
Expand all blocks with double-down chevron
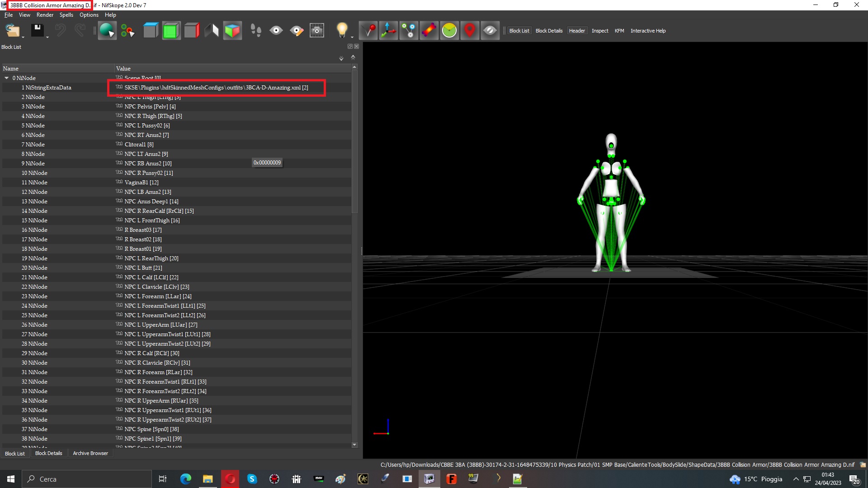[341, 58]
